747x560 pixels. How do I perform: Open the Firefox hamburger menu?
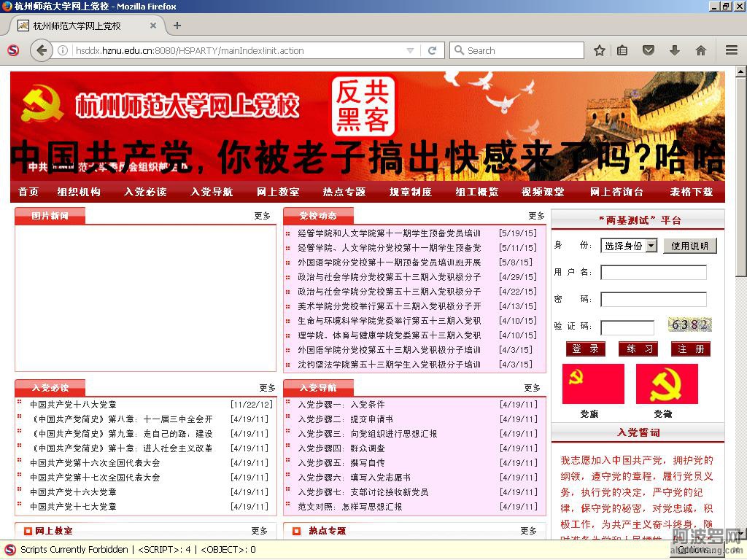coord(731,50)
